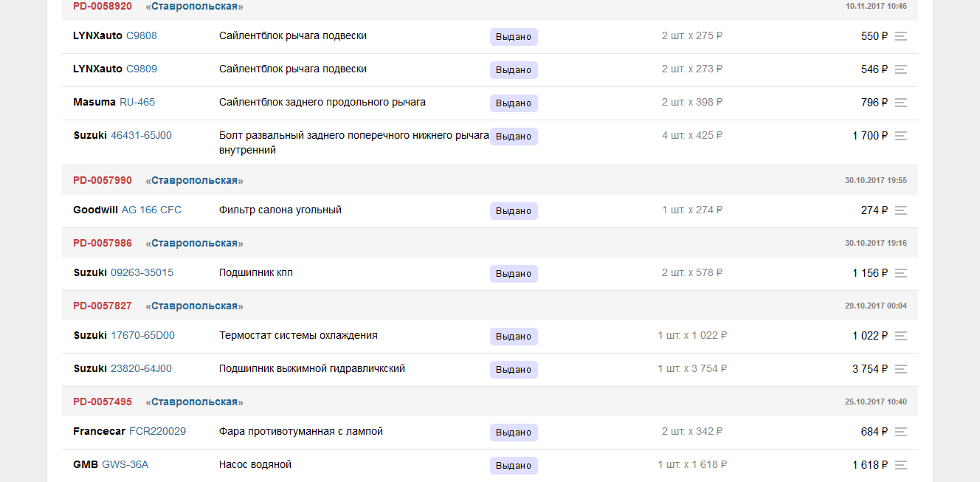Screen dimensions: 980x482
Task: Click Выдано status badge for thermostat 17670-65D00
Action: (514, 337)
